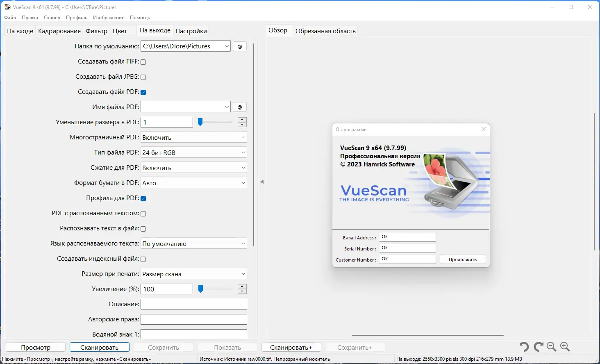
Task: Click the 'Просмотр' button
Action: click(x=35, y=347)
